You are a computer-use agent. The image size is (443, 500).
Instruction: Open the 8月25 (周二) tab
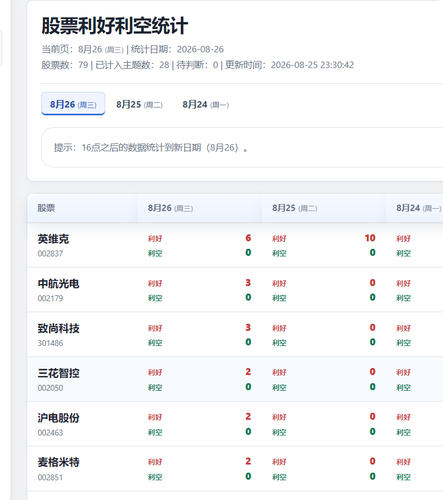139,105
